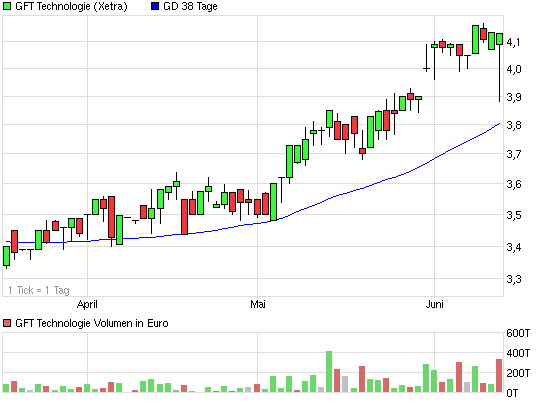This screenshot has height=401, width=545.
Task: Click the 'April' axis label
Action: click(87, 304)
